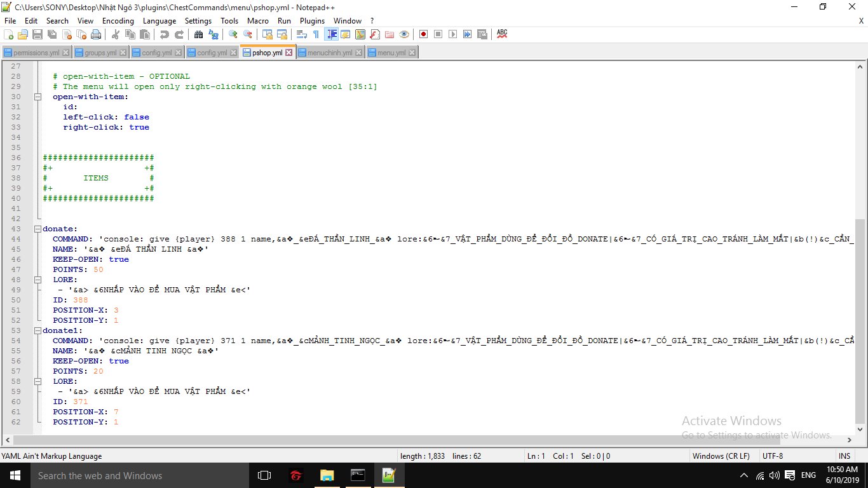Click the Redo toolbar icon
Viewport: 868px width, 488px height.
179,34
